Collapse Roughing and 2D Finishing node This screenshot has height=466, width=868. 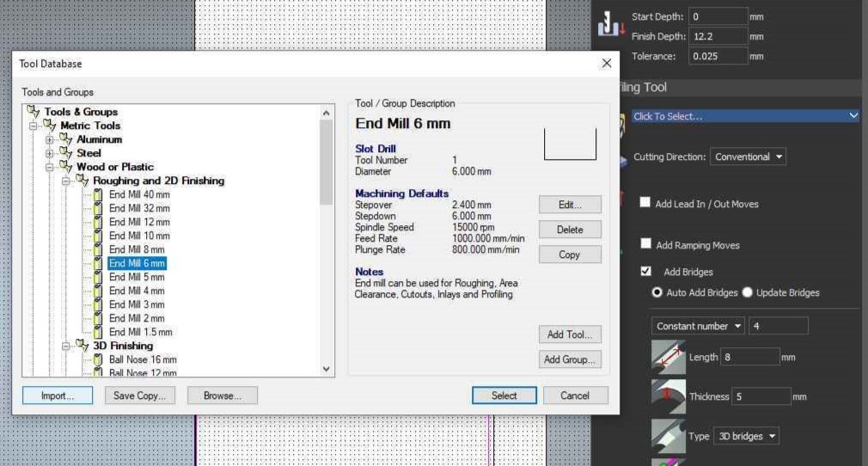[66, 181]
